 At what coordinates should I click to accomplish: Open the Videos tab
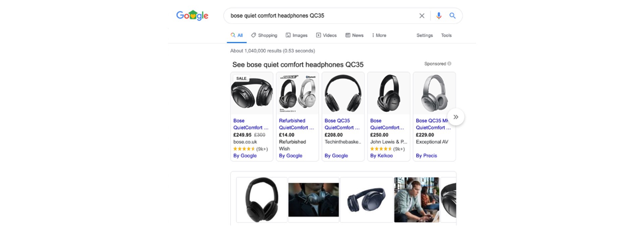point(326,35)
